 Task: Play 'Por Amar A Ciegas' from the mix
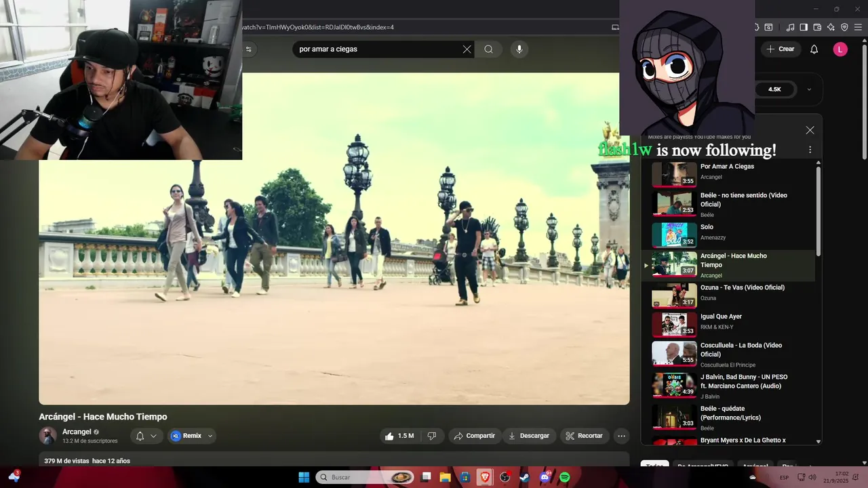click(729, 174)
